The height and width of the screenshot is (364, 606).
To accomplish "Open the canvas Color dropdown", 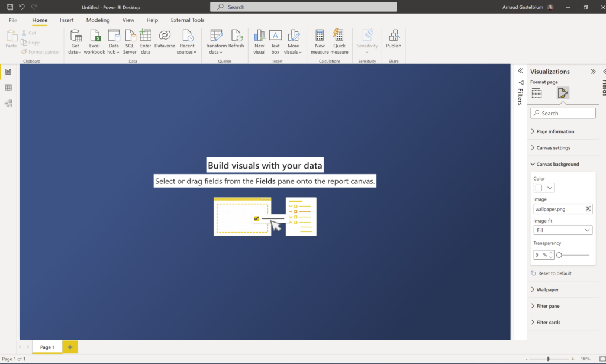I will 544,188.
